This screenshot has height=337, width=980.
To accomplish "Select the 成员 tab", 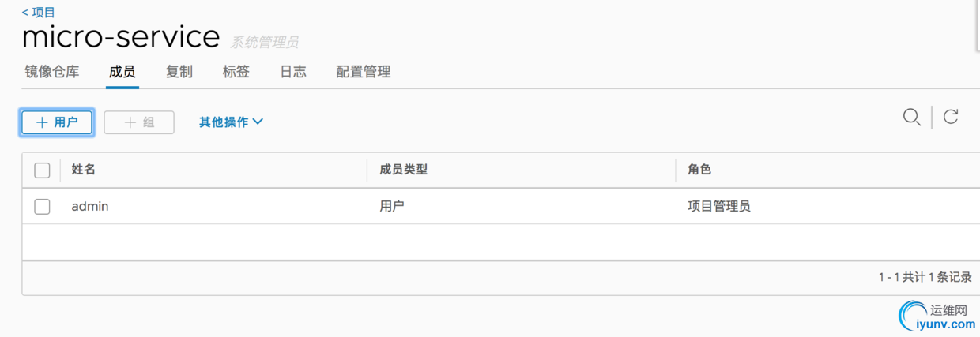I will tap(122, 72).
